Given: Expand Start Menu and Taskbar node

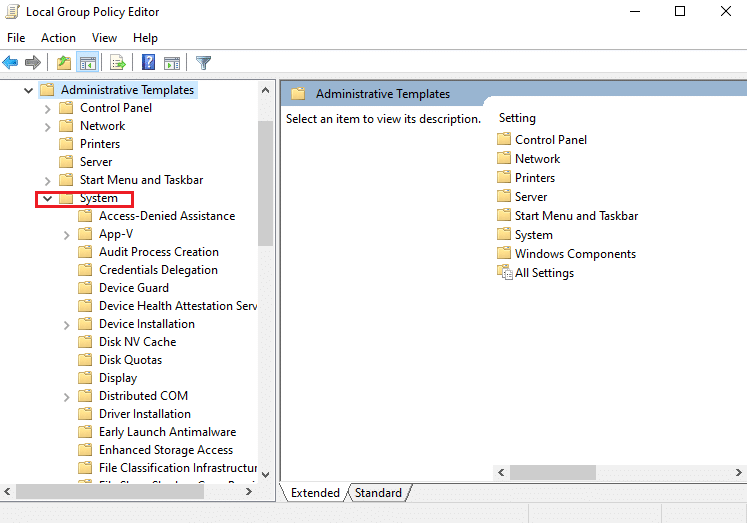Looking at the screenshot, I should (47, 181).
